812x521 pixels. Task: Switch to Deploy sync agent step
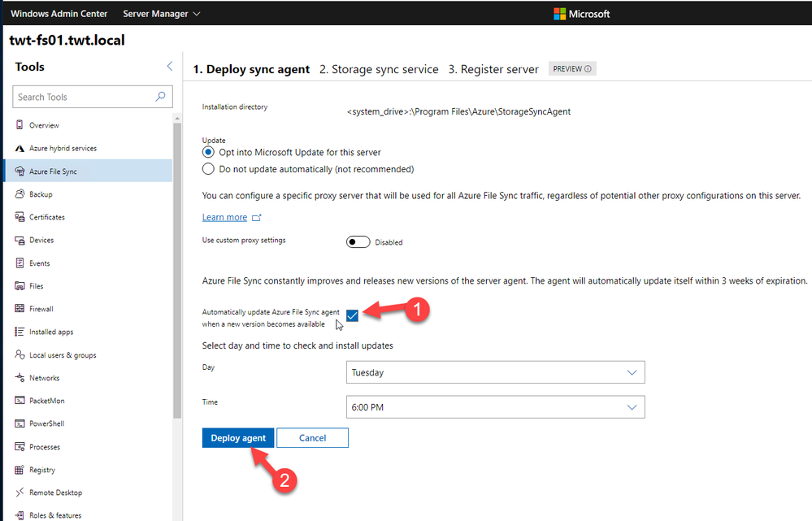251,69
